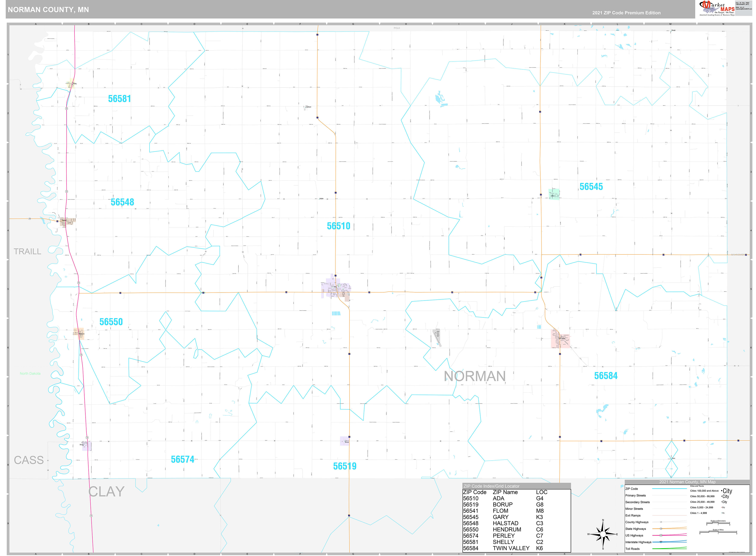Select the Cities 100,000 and Above city marker
The image size is (756, 556).
click(727, 491)
